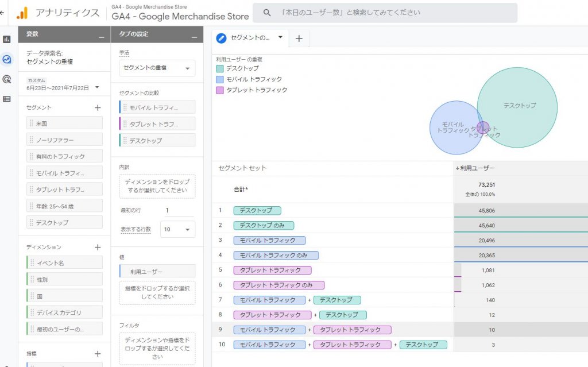The image size is (588, 367).
Task: Open the Explore icon in the left sidebar
Action: coord(7,59)
